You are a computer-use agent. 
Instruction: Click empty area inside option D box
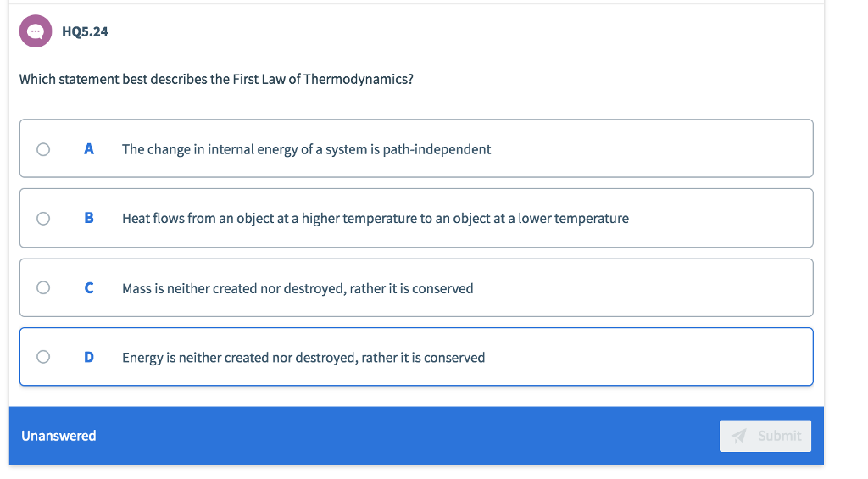coord(648,357)
